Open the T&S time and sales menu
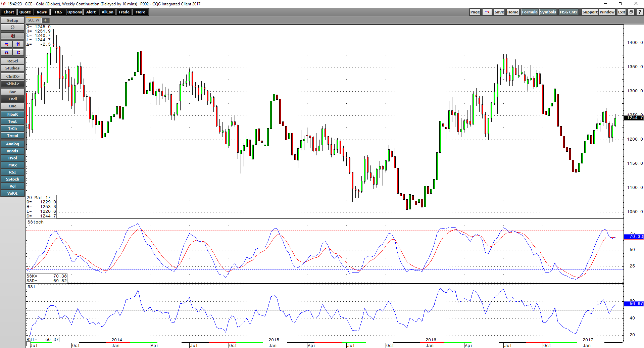The height and width of the screenshot is (348, 644). tap(58, 12)
